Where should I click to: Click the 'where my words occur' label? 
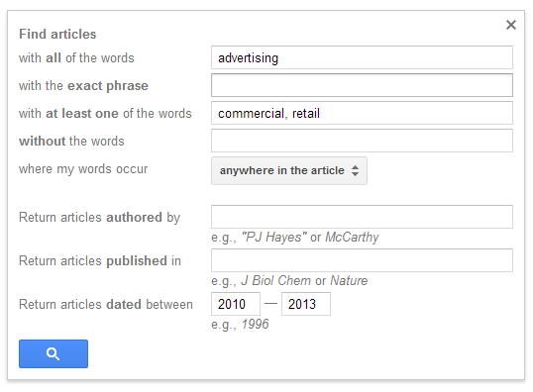tap(83, 169)
